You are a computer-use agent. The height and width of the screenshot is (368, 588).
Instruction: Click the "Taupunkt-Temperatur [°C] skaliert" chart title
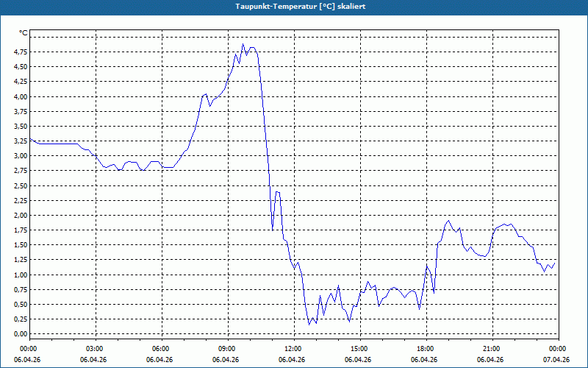coord(301,7)
